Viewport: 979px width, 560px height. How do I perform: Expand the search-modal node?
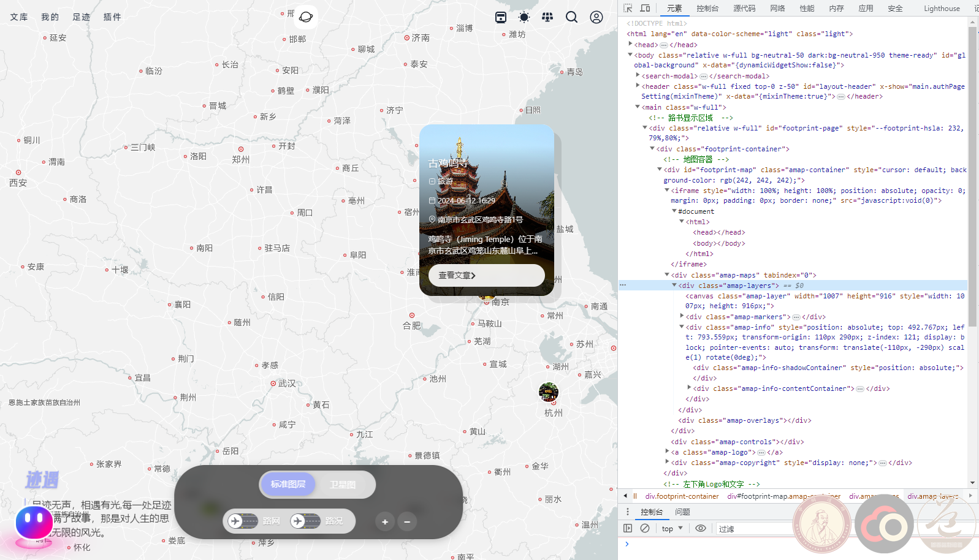(638, 76)
